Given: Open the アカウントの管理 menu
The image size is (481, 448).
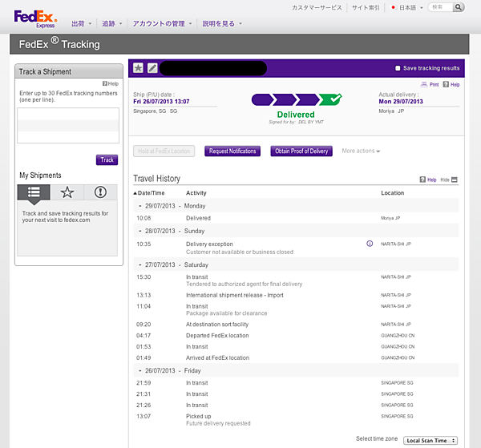Looking at the screenshot, I should point(162,24).
